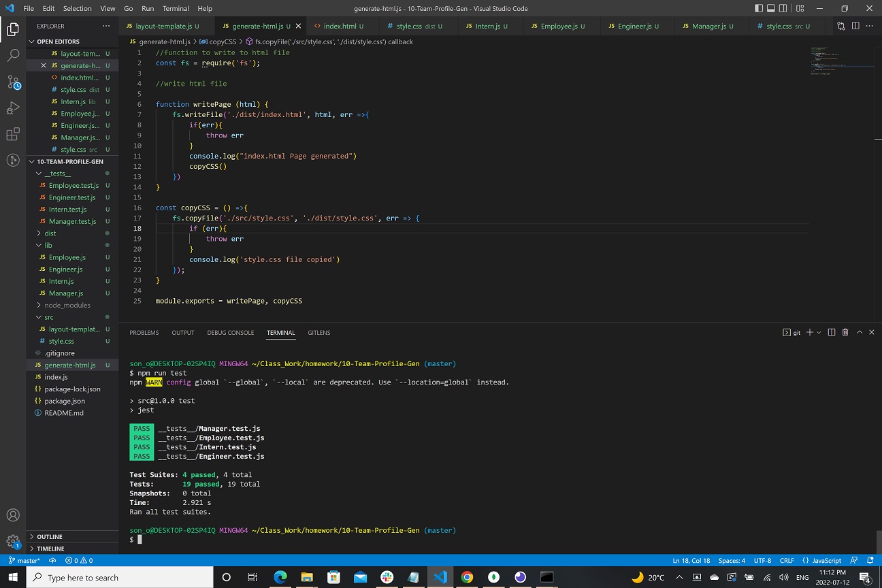
Task: Open the Source Control view
Action: [x=13, y=82]
